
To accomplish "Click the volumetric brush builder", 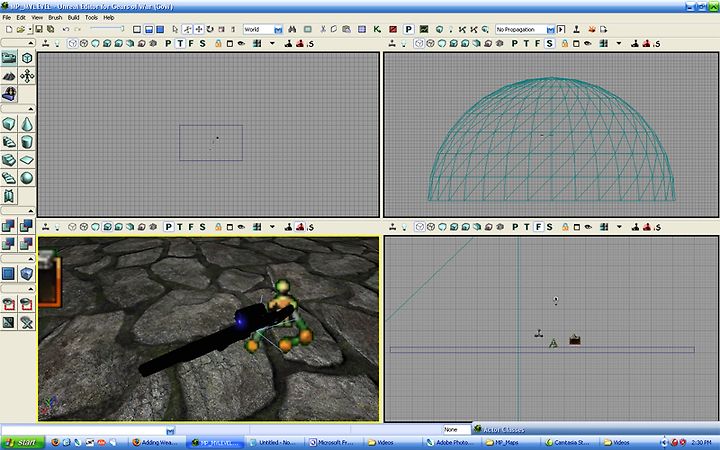I will click(x=9, y=196).
